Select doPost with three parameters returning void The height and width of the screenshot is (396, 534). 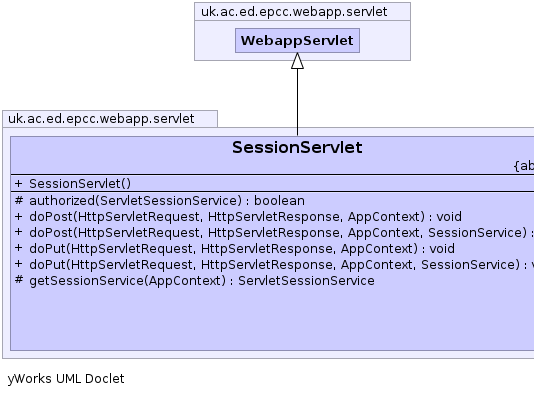(246, 217)
